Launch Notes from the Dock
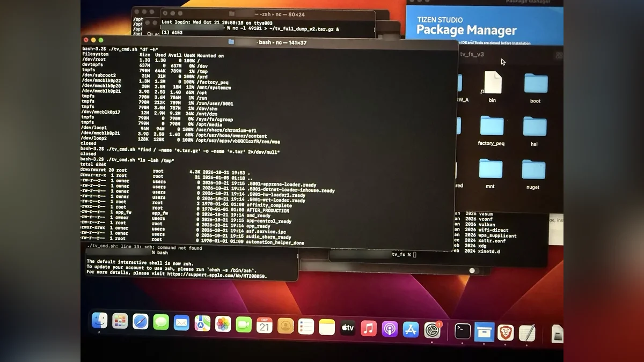The image size is (644, 362). tap(327, 327)
